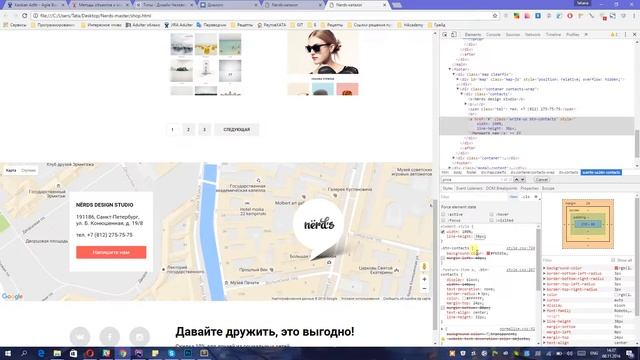Open the Facebook social icon in the footer

(x=110, y=336)
